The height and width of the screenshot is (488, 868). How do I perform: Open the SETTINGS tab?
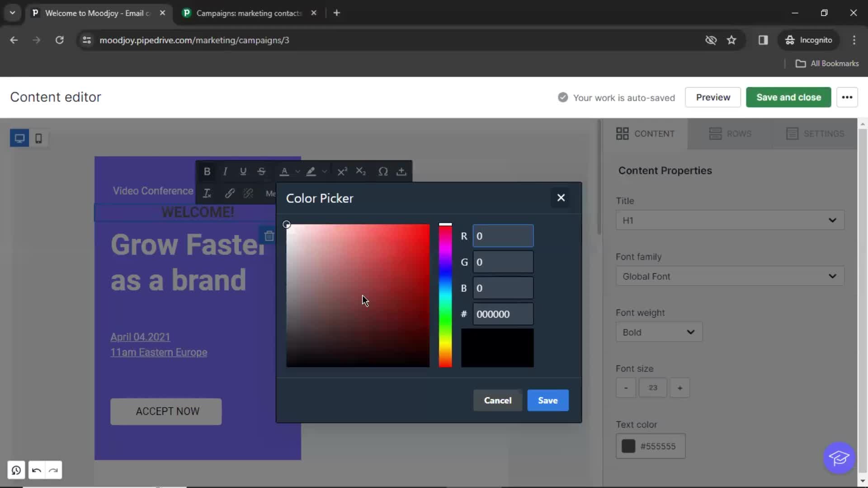(815, 134)
